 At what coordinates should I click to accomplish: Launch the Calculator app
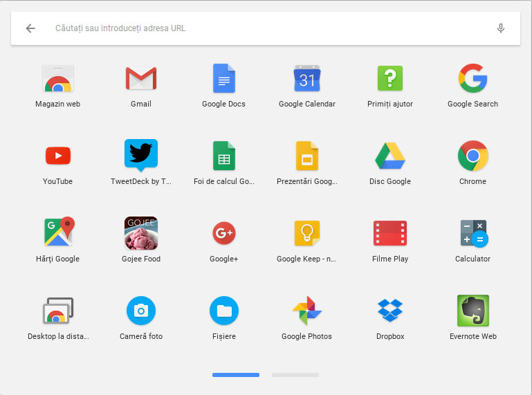tap(474, 233)
